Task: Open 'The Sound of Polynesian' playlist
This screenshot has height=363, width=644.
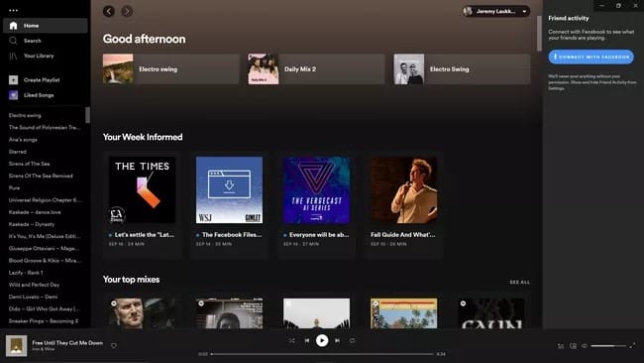Action: [x=45, y=127]
